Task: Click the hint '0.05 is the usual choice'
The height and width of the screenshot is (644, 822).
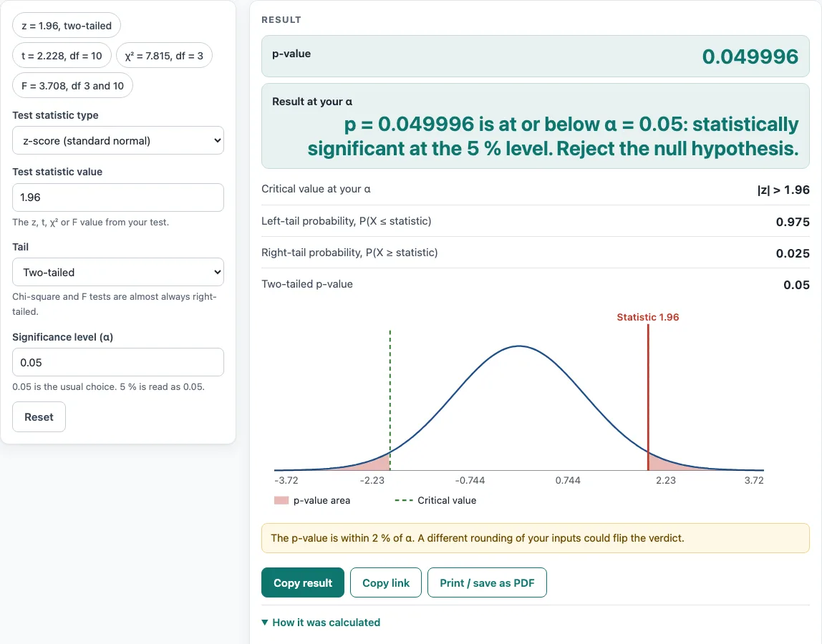Action: point(109,386)
